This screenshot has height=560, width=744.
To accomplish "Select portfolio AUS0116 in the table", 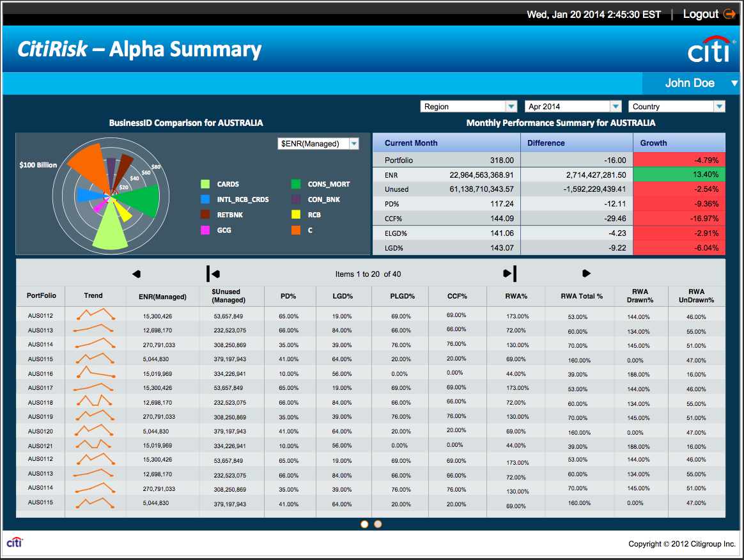I will (x=40, y=373).
